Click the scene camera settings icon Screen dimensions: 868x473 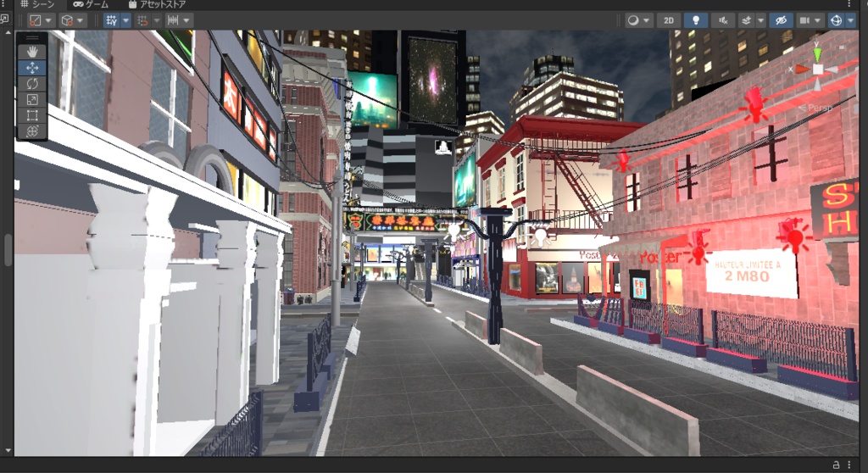(804, 20)
